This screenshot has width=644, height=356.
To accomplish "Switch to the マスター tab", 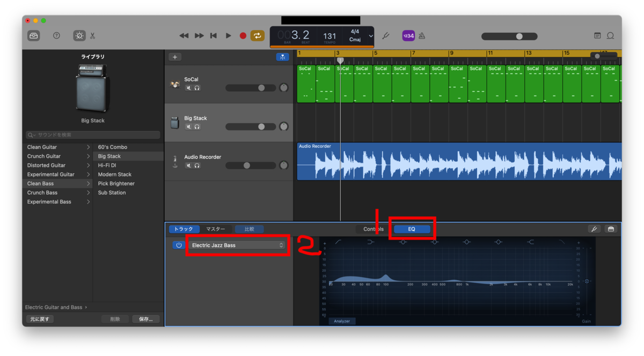I will 216,229.
